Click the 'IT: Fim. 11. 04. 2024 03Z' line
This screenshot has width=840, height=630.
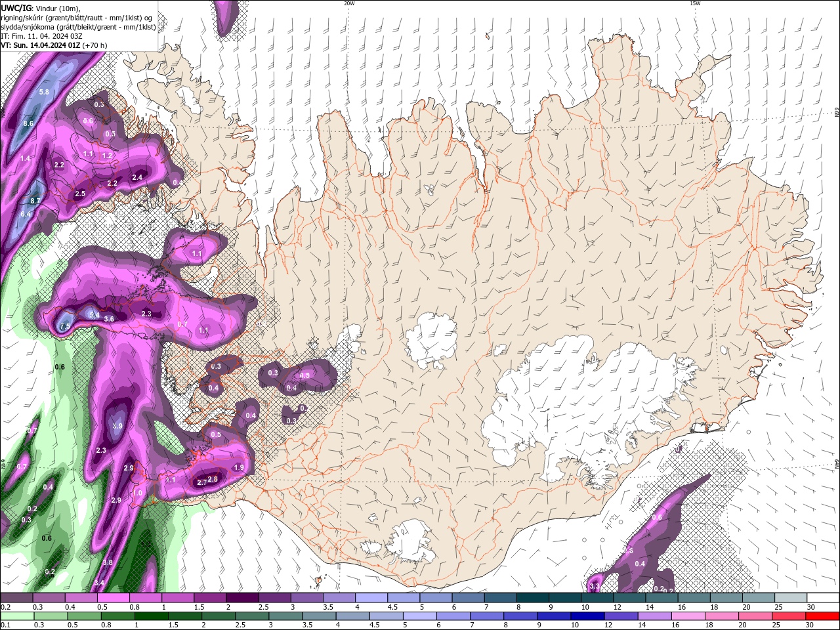(41, 36)
